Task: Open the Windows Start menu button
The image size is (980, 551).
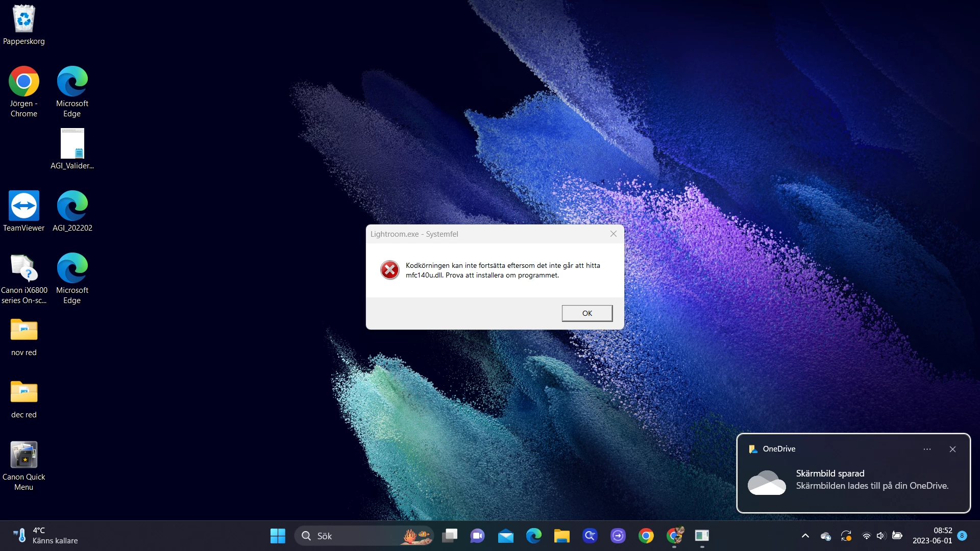Action: click(x=278, y=536)
